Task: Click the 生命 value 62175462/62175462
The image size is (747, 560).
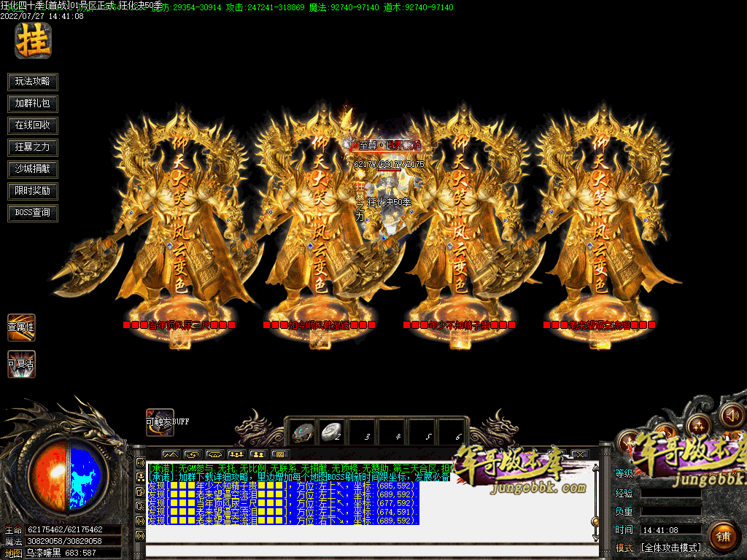Action: click(65, 529)
